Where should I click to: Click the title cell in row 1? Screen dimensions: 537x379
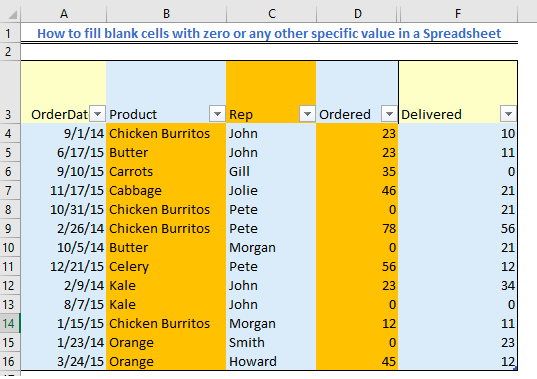click(x=269, y=33)
